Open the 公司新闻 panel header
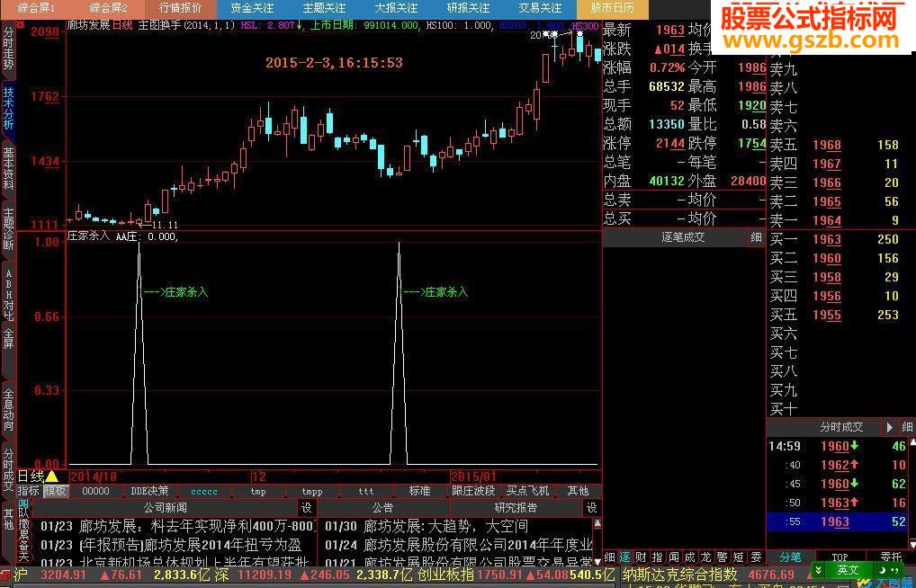916x588 pixels. [166, 507]
